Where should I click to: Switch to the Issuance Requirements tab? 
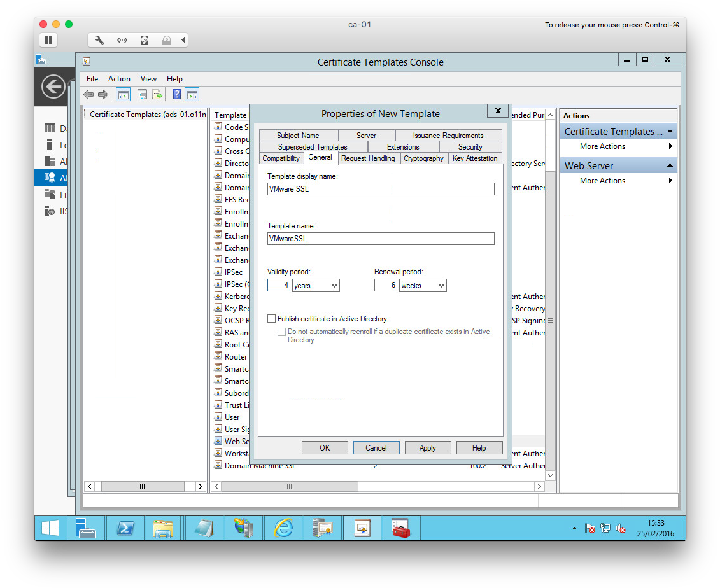448,136
